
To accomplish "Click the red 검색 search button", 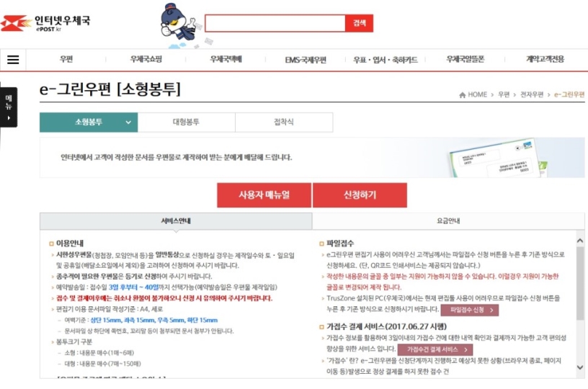I will [360, 23].
